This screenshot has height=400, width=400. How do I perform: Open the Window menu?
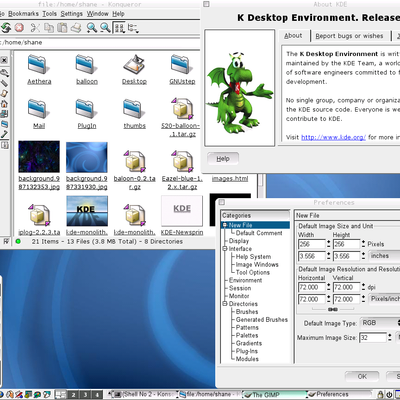coord(97,14)
